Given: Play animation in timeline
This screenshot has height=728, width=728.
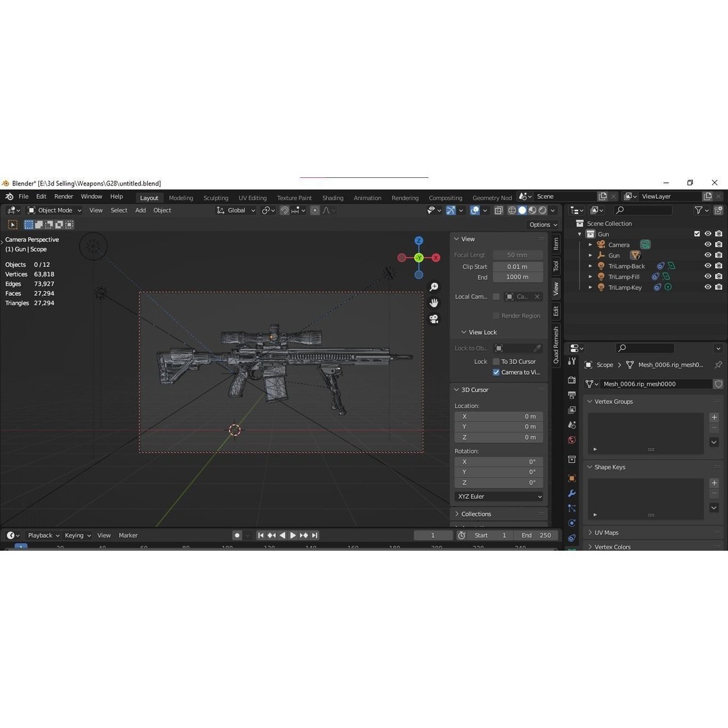Looking at the screenshot, I should click(x=293, y=535).
